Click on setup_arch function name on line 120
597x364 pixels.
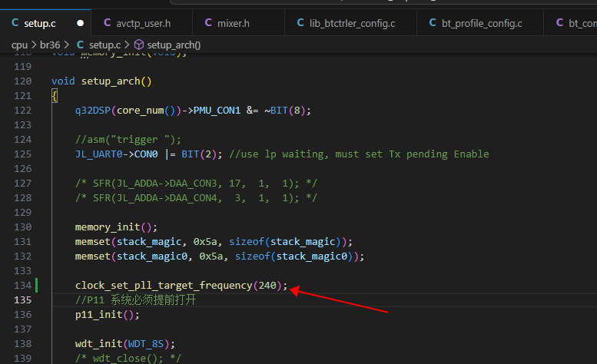coord(111,81)
